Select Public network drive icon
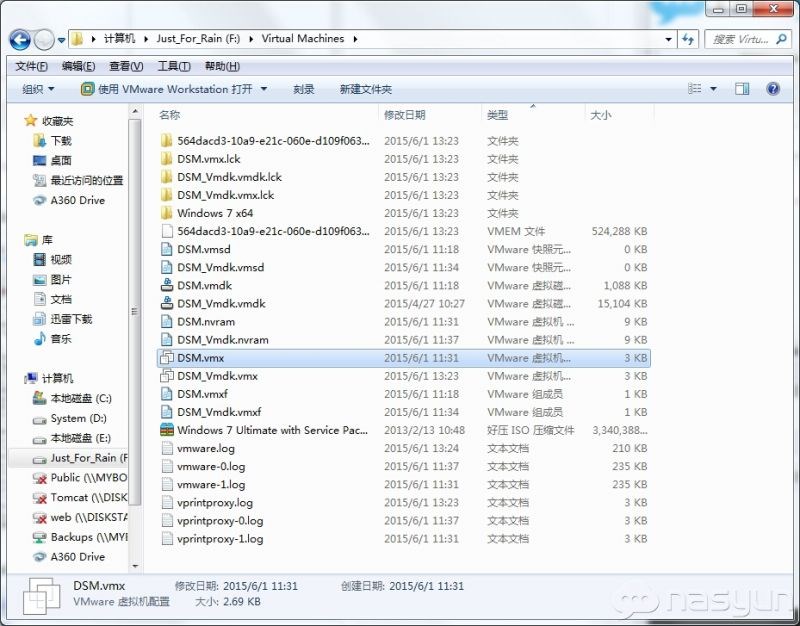 (39, 478)
